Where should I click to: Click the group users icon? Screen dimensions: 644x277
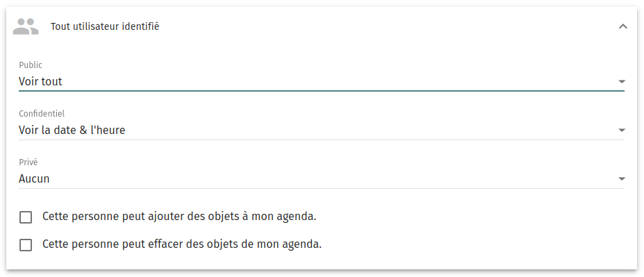[26, 26]
